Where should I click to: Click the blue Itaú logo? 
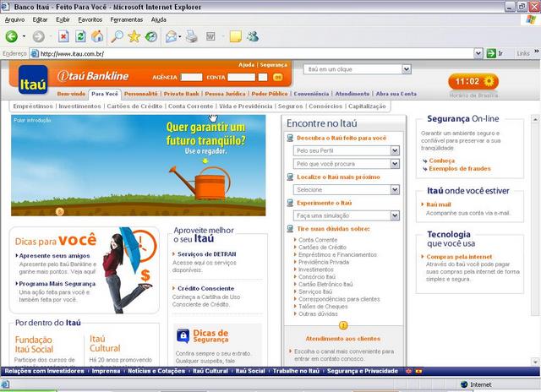[33, 79]
